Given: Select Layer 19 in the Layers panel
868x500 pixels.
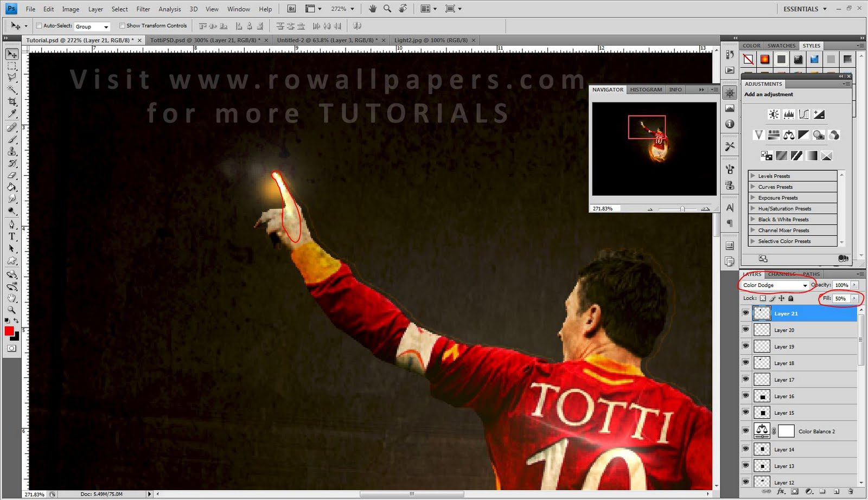Looking at the screenshot, I should click(x=799, y=347).
